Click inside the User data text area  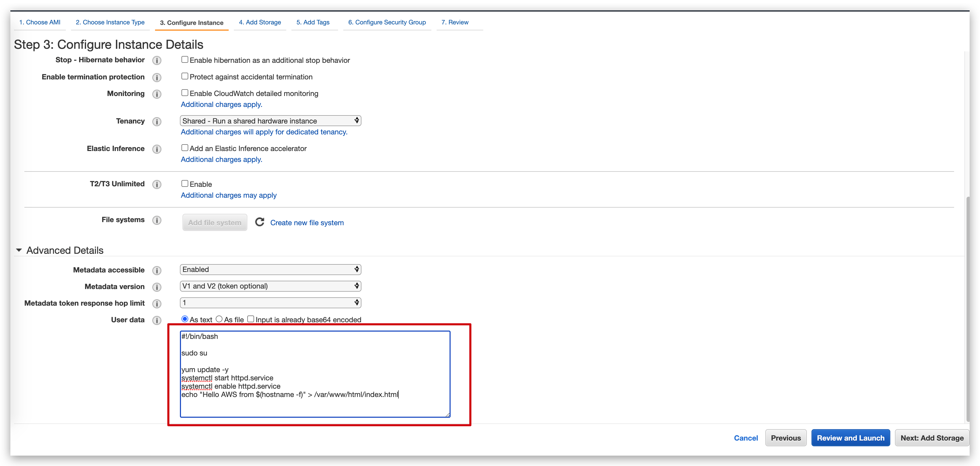[x=315, y=374]
